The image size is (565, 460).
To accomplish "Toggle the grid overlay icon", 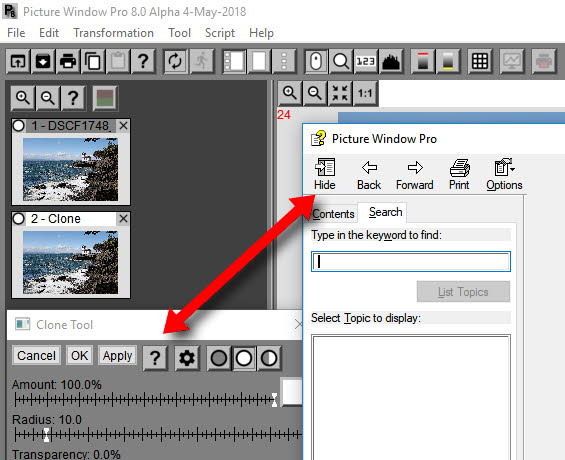I will pyautogui.click(x=480, y=61).
